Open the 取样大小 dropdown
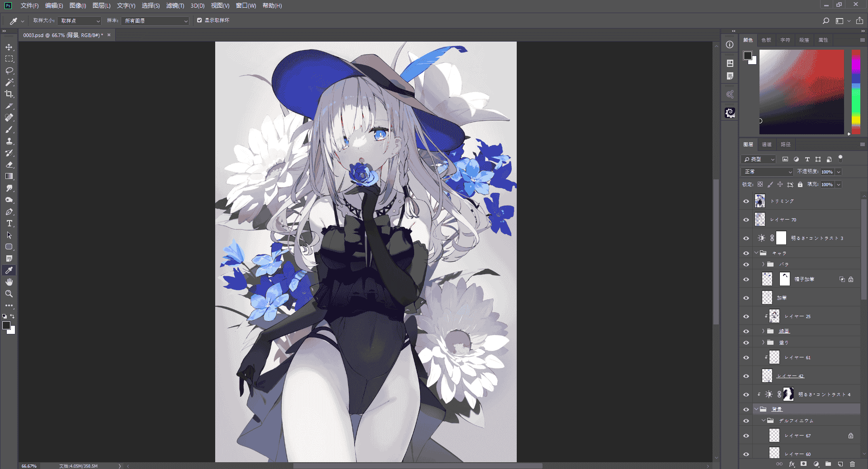The height and width of the screenshot is (469, 868). [80, 21]
